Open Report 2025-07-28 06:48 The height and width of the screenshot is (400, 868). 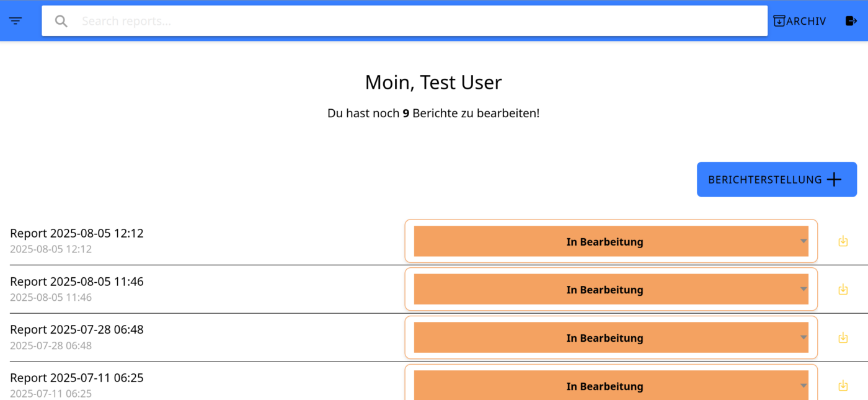pyautogui.click(x=77, y=330)
